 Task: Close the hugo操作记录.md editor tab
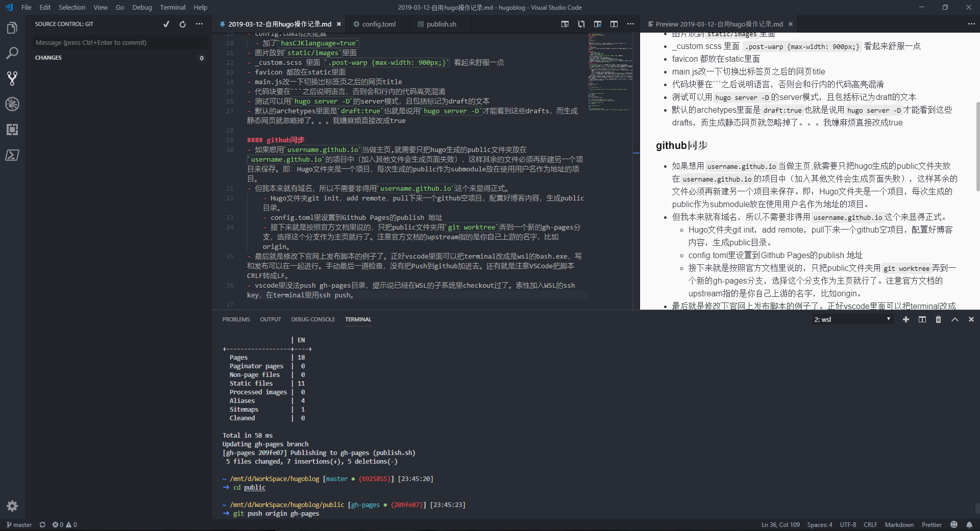[x=339, y=24]
